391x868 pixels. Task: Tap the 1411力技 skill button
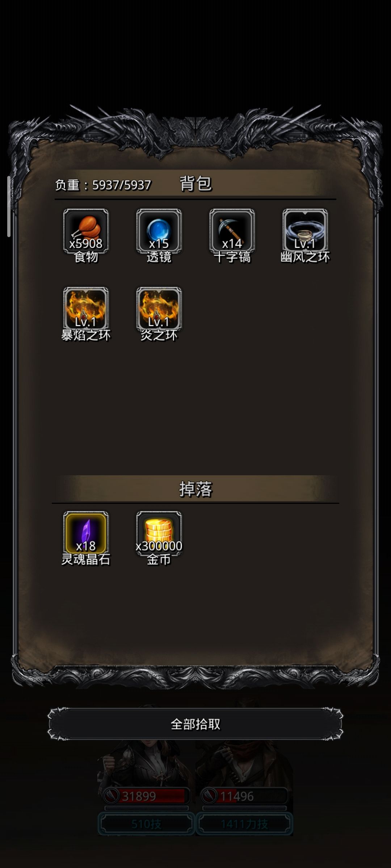tap(244, 824)
